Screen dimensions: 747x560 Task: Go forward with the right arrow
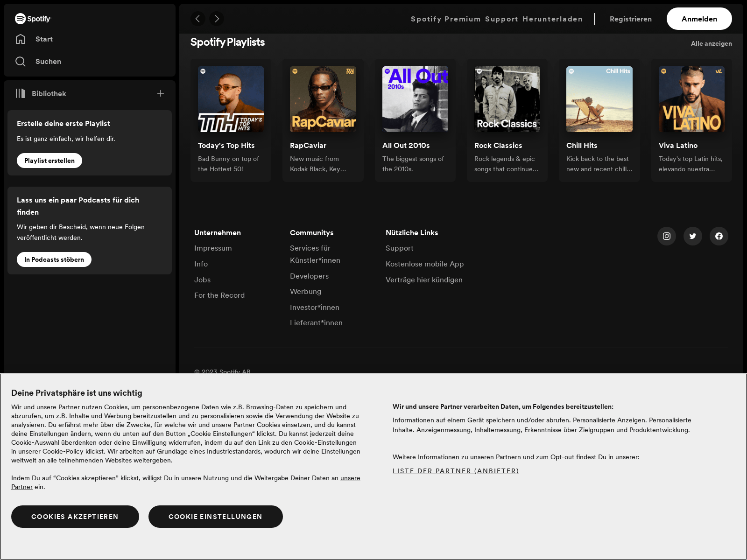[x=217, y=19]
